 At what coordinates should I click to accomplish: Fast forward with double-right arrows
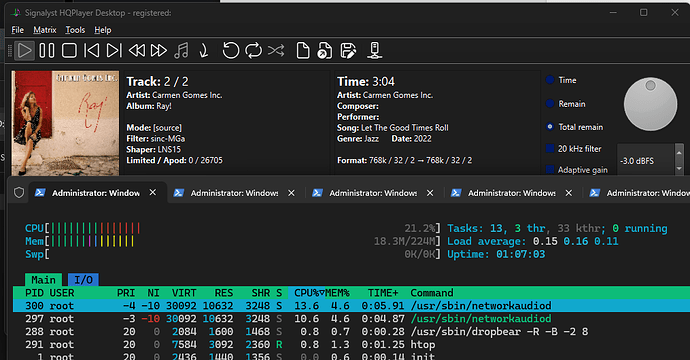159,50
